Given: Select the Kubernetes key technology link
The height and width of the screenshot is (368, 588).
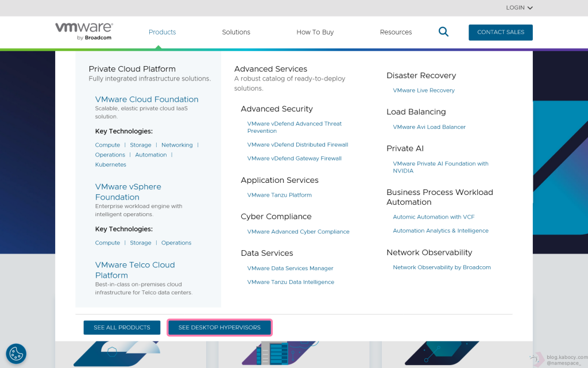Looking at the screenshot, I should pyautogui.click(x=110, y=164).
